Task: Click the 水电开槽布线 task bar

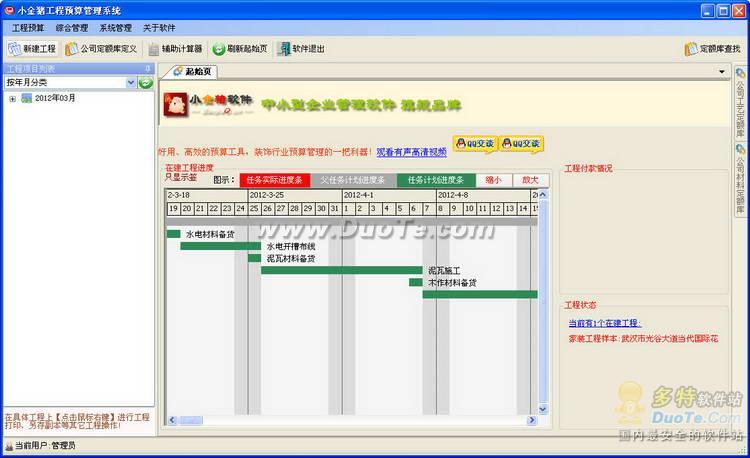Action: [x=221, y=246]
